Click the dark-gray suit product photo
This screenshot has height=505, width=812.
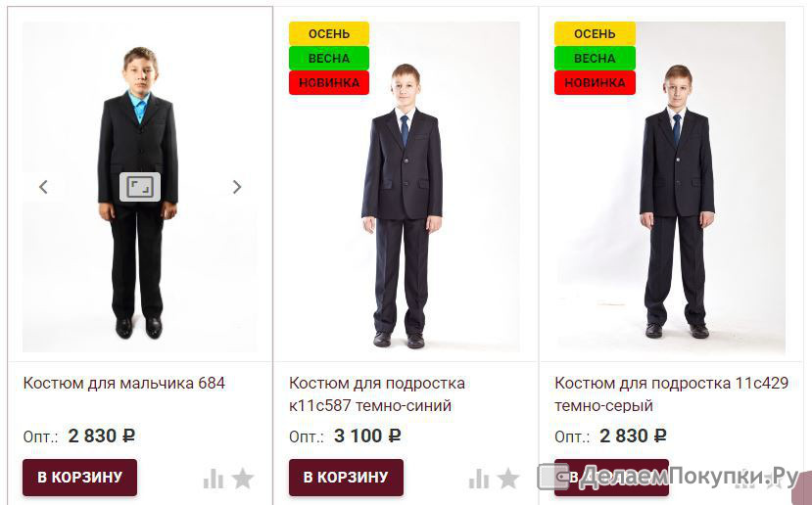670,187
